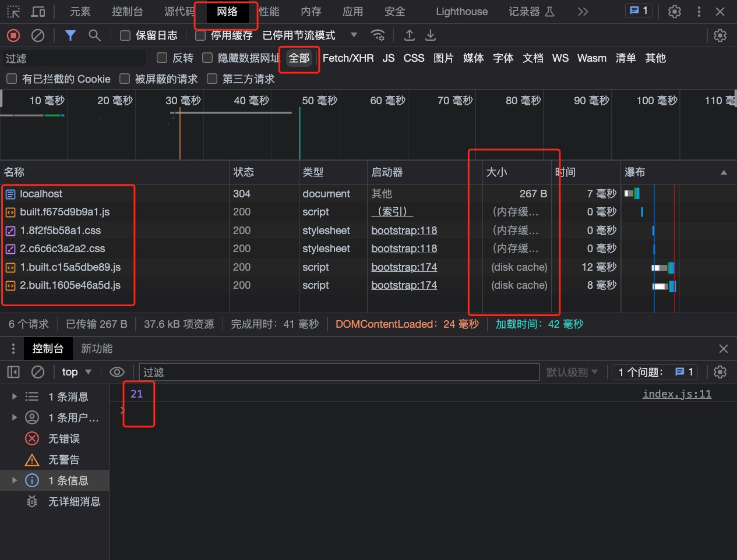Expand the 1 user message group
Screen dimensions: 737x560
pos(15,418)
